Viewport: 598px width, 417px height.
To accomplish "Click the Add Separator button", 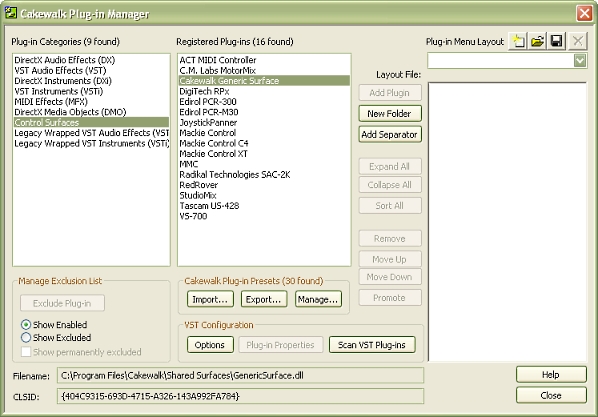I will pos(390,135).
